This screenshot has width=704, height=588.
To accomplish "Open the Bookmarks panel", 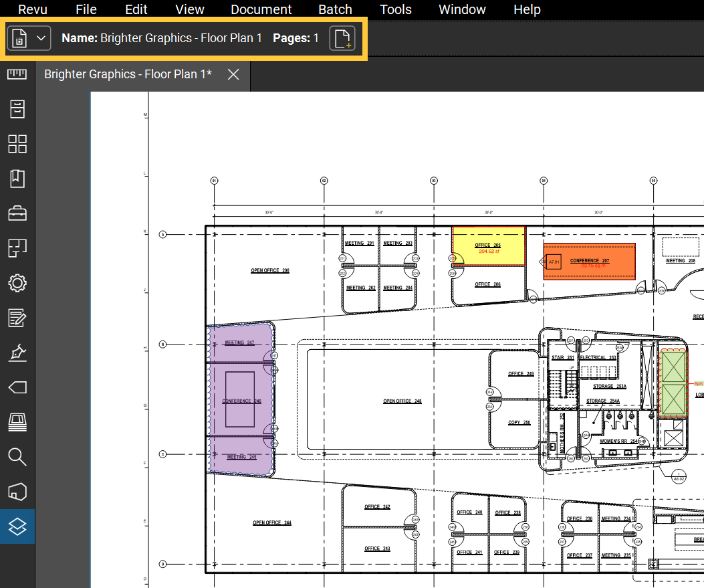I will 17,179.
